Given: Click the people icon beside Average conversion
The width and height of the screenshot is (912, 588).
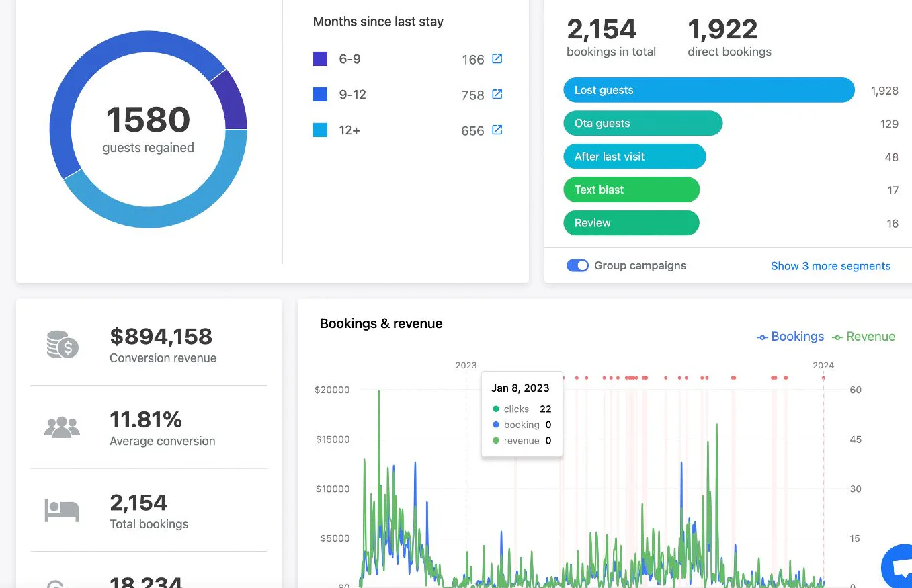Looking at the screenshot, I should 62,427.
